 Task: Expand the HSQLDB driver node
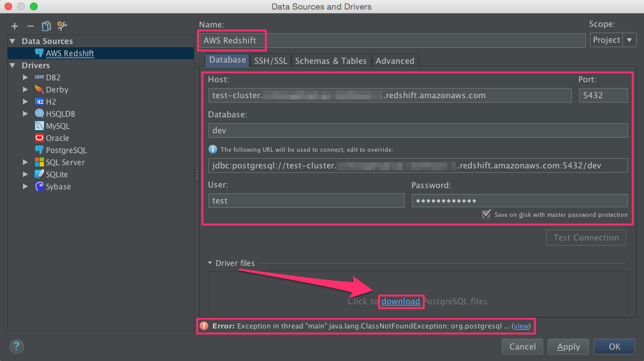click(x=25, y=114)
